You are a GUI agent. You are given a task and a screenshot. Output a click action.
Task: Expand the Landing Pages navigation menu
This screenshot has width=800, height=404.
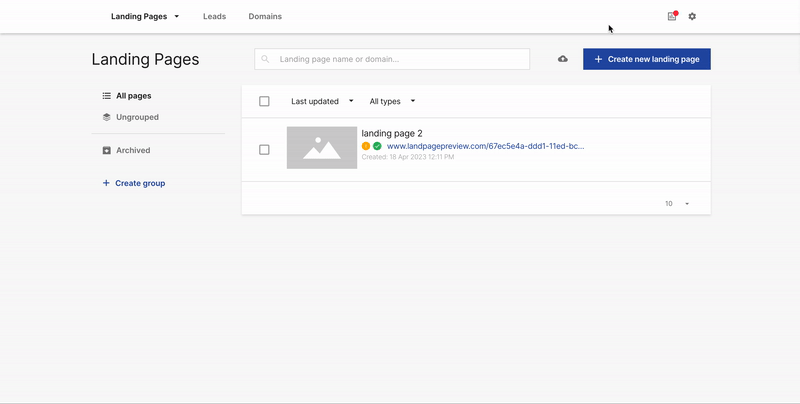(145, 16)
